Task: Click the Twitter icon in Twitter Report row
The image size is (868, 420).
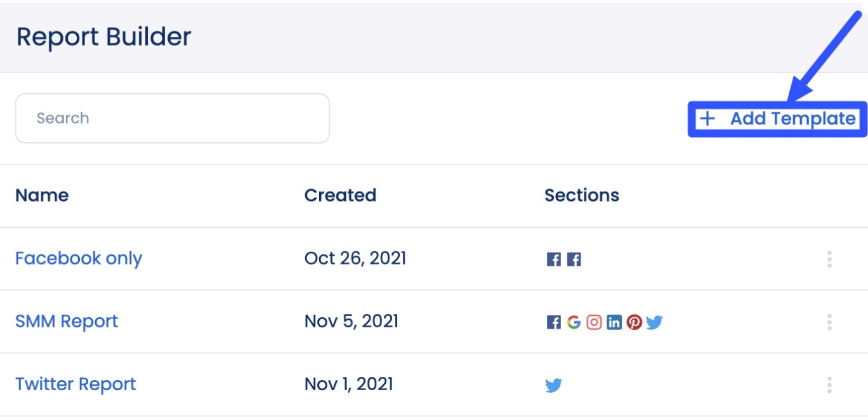Action: [555, 384]
